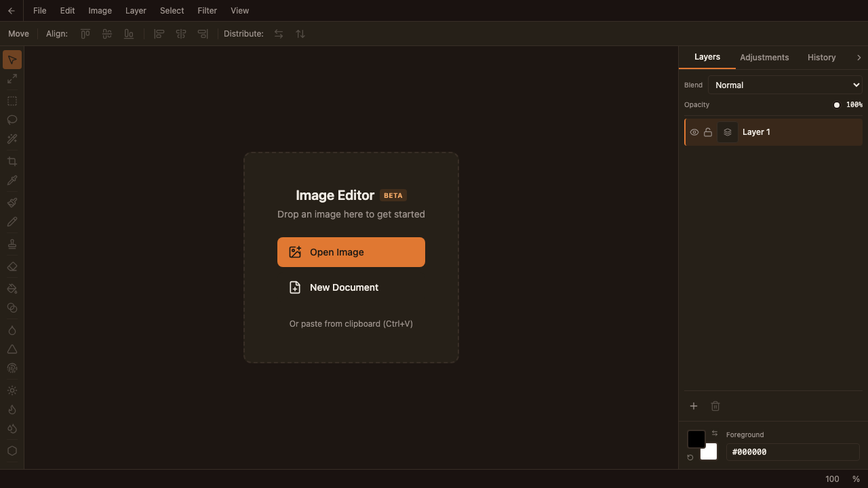Select the Clone Stamp tool

[12, 244]
